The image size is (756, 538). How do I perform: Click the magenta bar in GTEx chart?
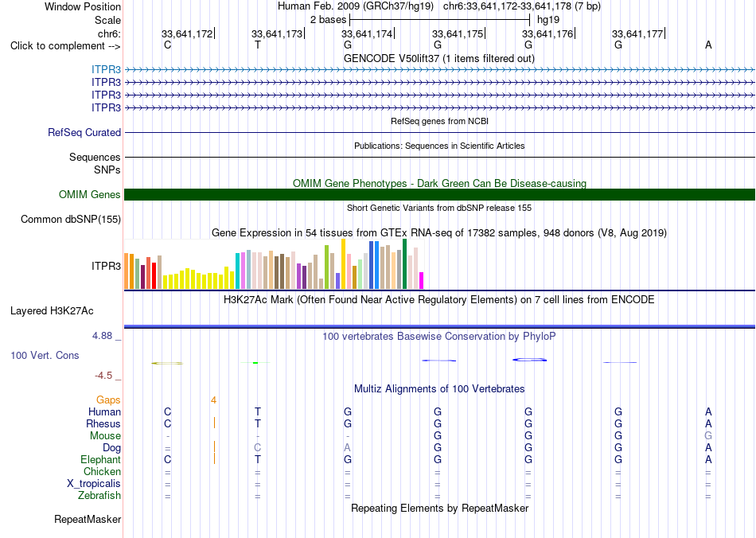tap(422, 281)
